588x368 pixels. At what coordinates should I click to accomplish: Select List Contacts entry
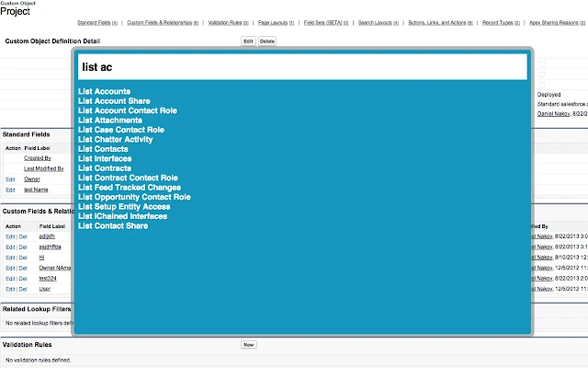(103, 149)
